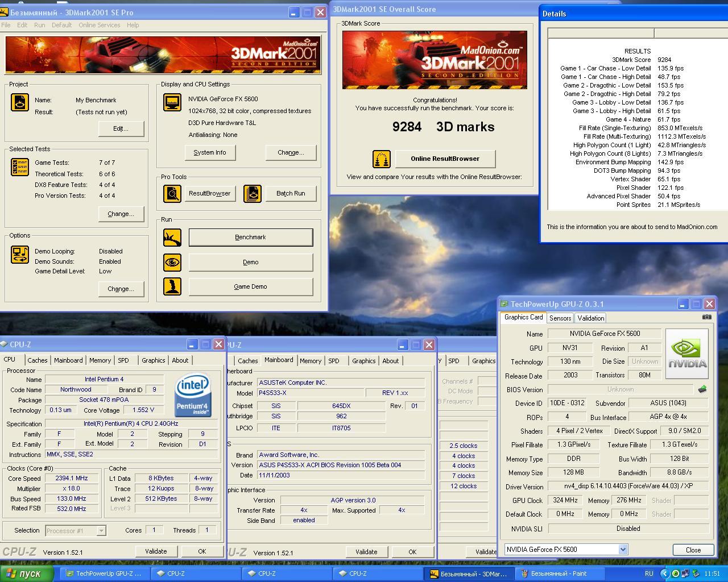Click the Batch Run icon

[253, 193]
